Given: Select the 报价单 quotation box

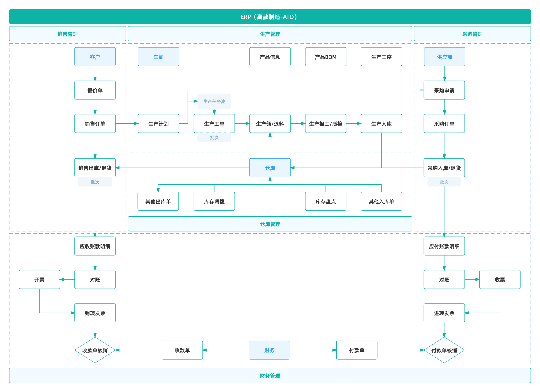Looking at the screenshot, I should pos(95,90).
